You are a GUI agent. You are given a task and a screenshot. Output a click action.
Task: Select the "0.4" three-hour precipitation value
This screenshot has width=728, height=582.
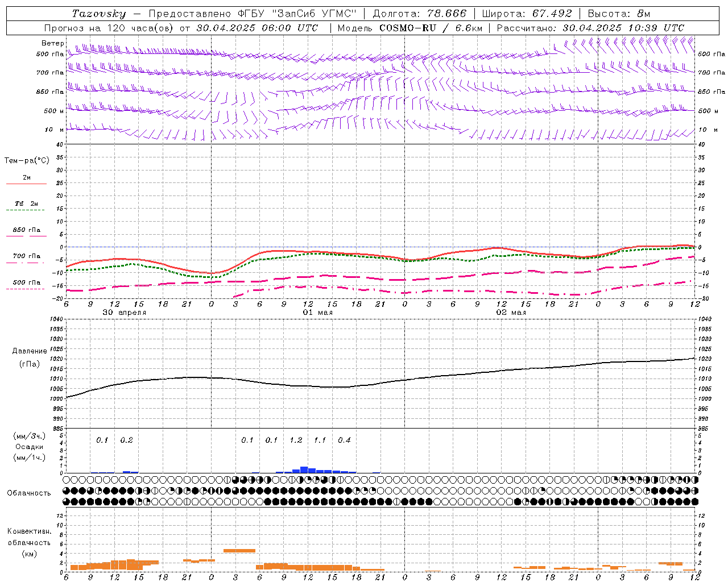[344, 440]
